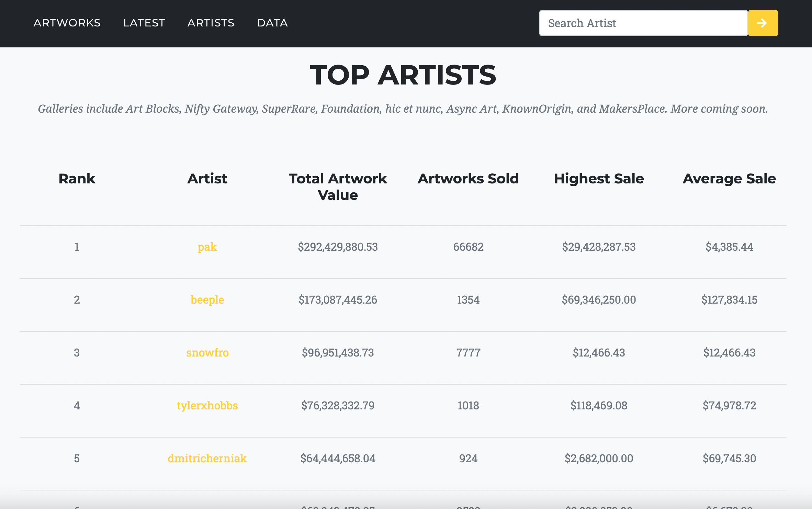
Task: Click rank number 5 in dmitricherniak row
Action: [77, 459]
